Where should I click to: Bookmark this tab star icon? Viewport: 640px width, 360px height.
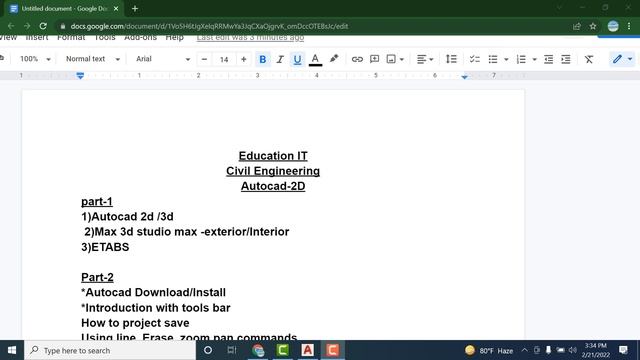(x=593, y=26)
